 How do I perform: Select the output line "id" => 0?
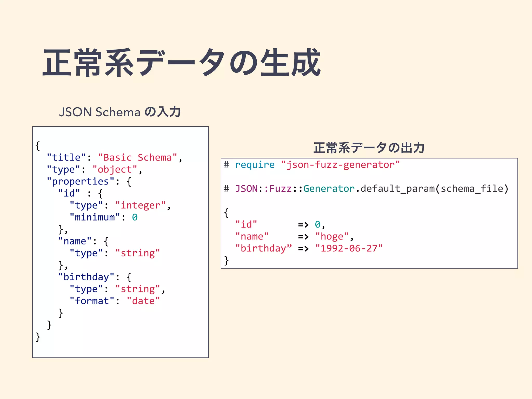[x=280, y=224]
